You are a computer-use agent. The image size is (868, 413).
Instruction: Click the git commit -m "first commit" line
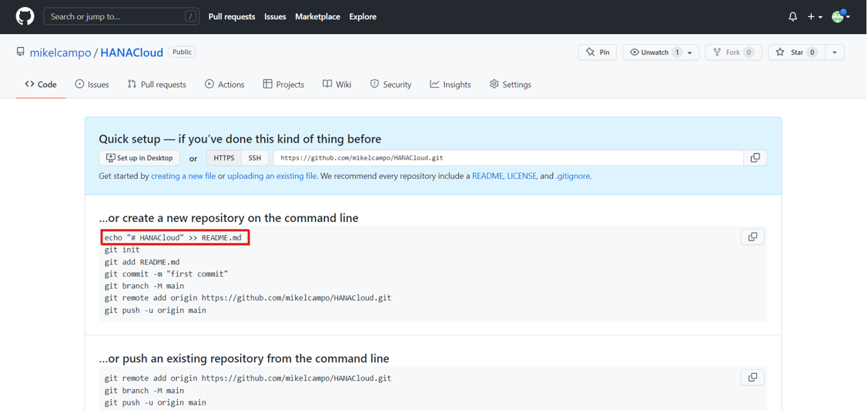pyautogui.click(x=166, y=274)
